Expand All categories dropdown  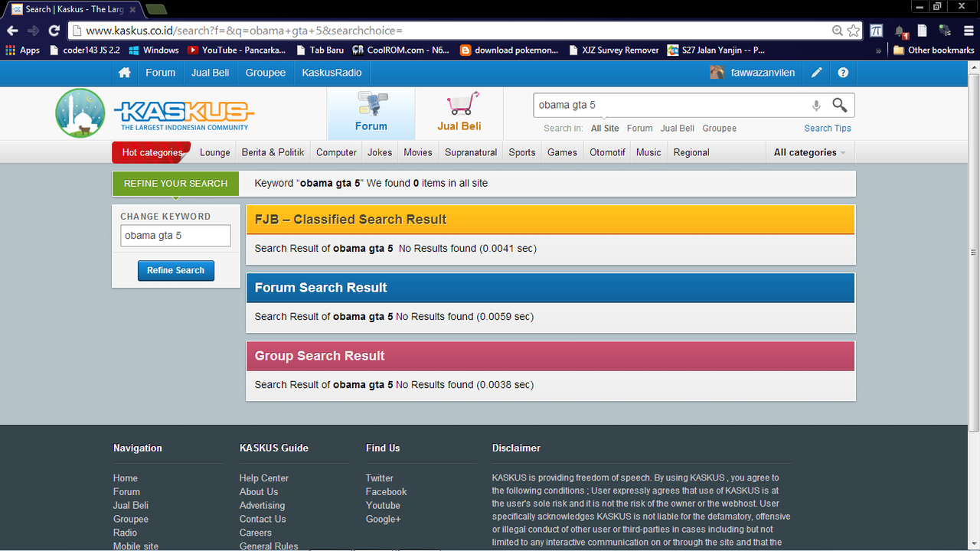[810, 152]
